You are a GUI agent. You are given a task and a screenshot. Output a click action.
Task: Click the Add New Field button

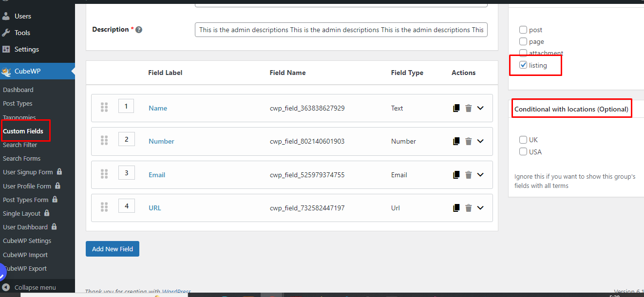tap(113, 249)
